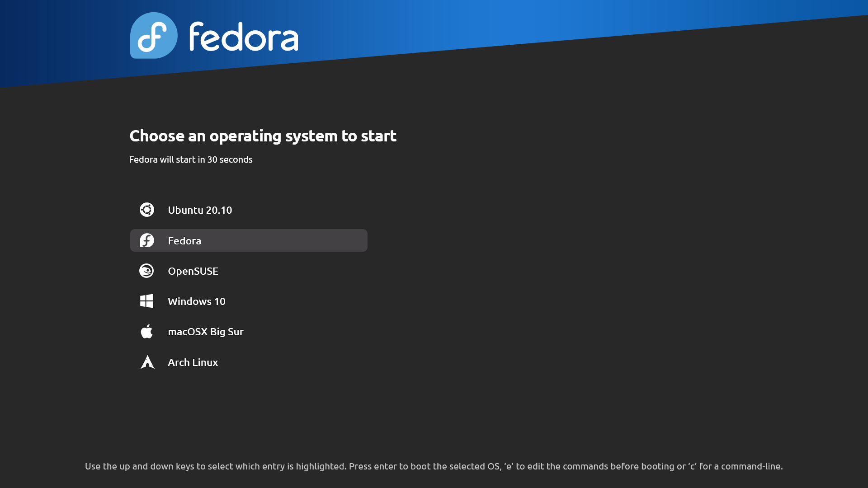Select the Fedora boot entry label
Image resolution: width=868 pixels, height=488 pixels.
coord(184,241)
